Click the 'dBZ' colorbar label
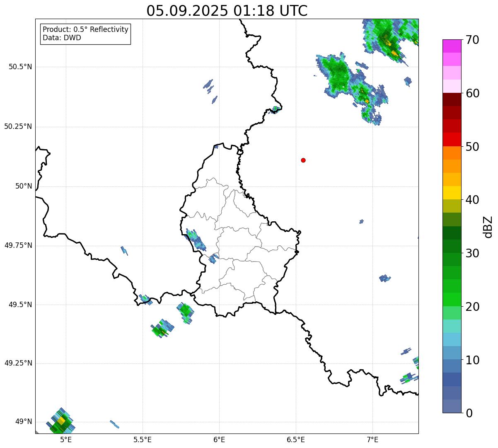The height and width of the screenshot is (448, 498). (x=488, y=227)
